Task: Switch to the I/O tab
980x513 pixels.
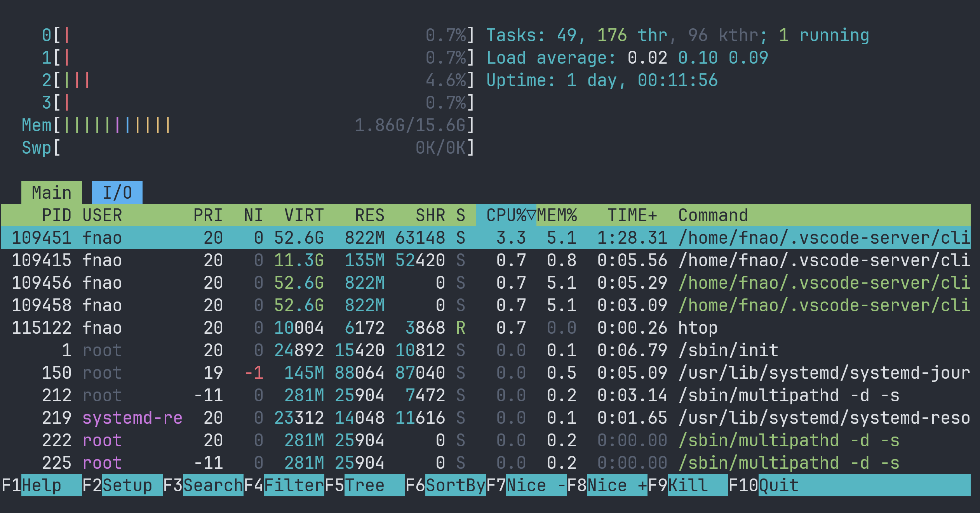Action: pyautogui.click(x=117, y=193)
